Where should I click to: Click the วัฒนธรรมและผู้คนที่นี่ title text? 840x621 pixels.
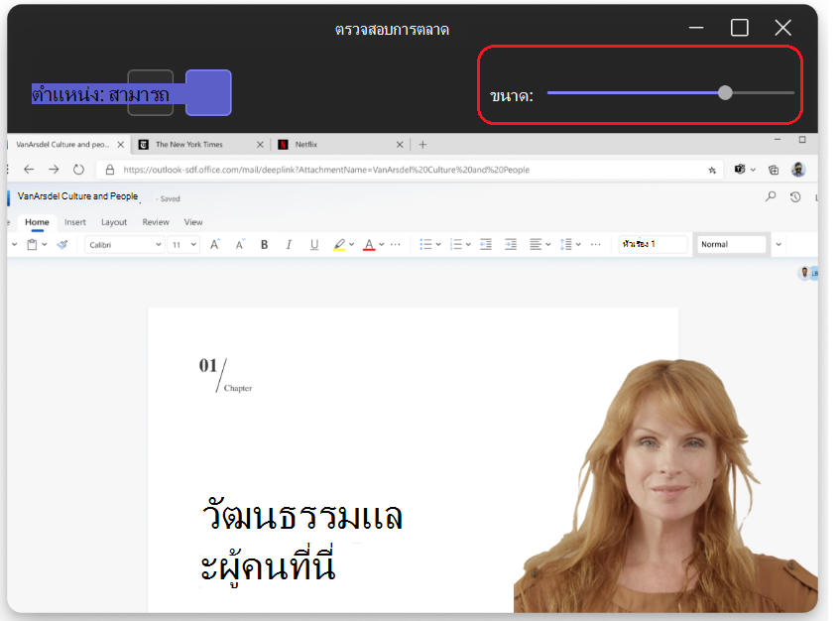click(301, 541)
